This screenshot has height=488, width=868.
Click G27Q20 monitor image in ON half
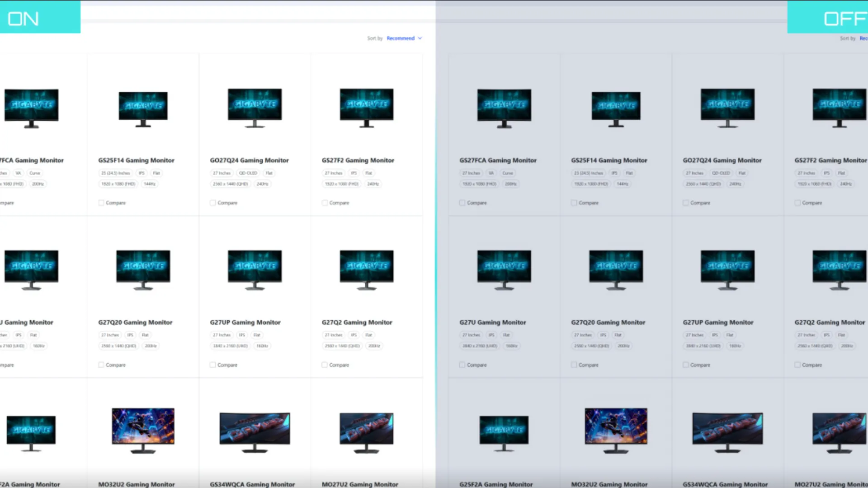(x=143, y=270)
